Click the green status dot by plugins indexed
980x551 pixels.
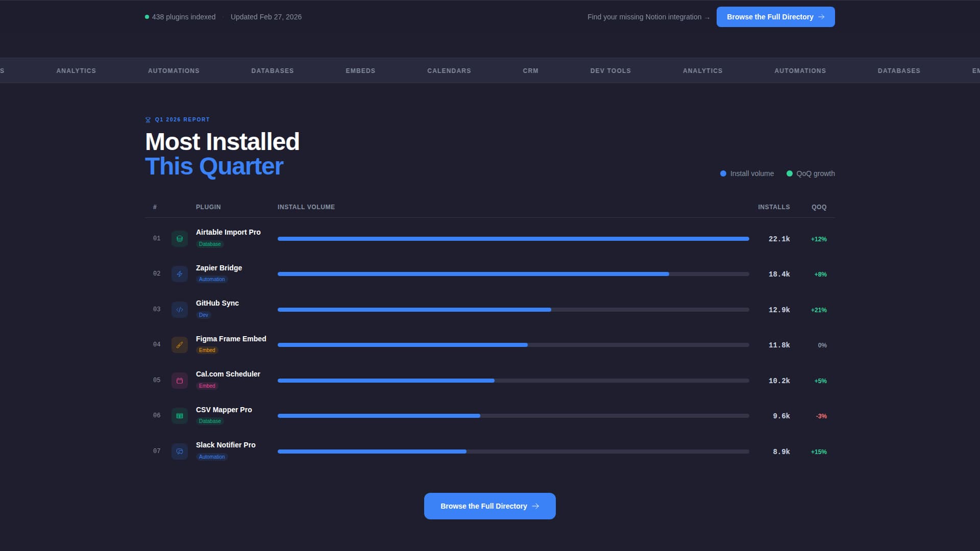tap(147, 17)
